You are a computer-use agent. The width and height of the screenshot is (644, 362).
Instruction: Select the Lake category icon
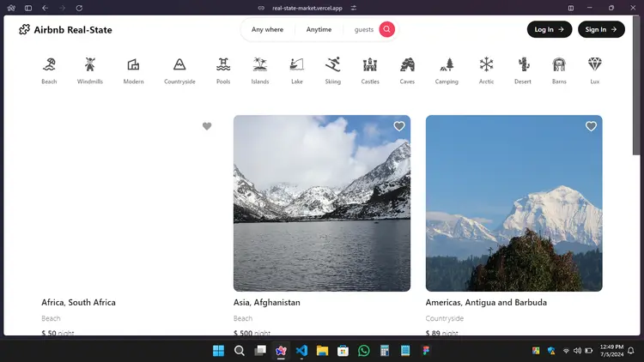[297, 64]
